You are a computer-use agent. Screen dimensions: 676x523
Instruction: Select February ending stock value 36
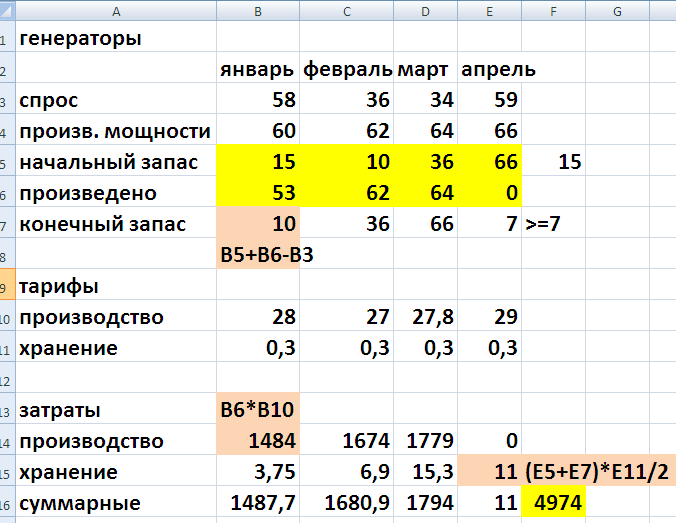pos(347,224)
